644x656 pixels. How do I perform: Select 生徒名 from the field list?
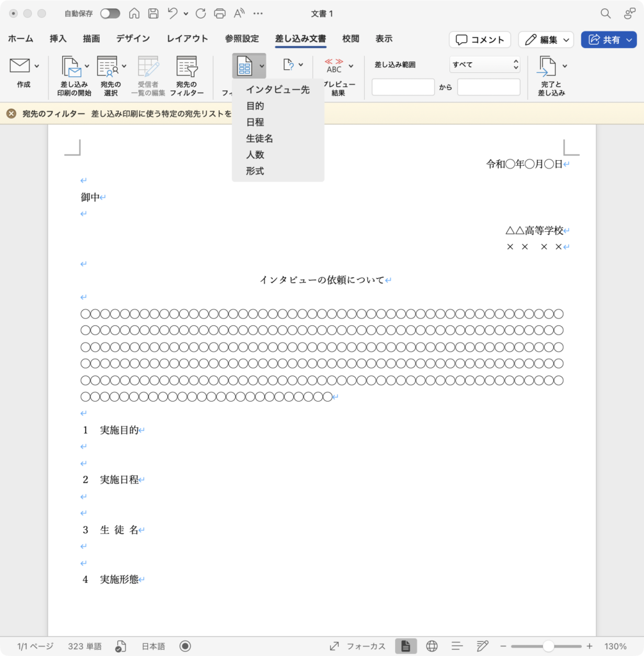[x=259, y=138]
